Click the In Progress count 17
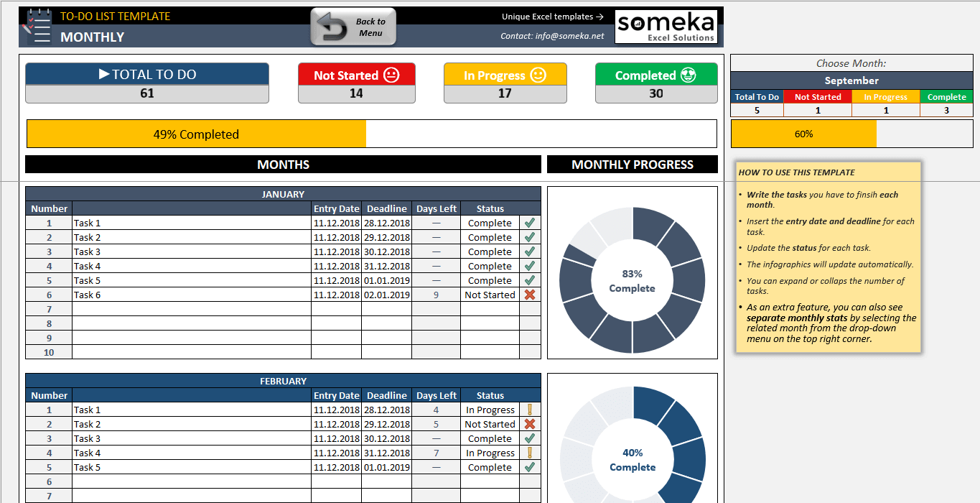This screenshot has width=980, height=503. point(505,93)
